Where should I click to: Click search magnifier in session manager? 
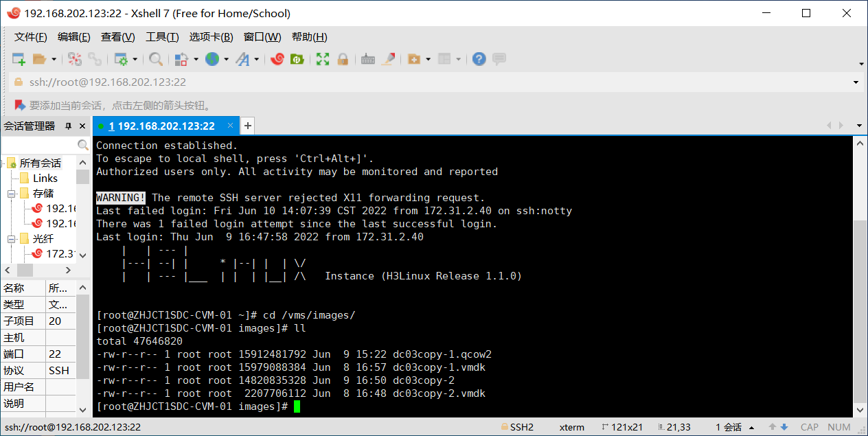coord(83,145)
